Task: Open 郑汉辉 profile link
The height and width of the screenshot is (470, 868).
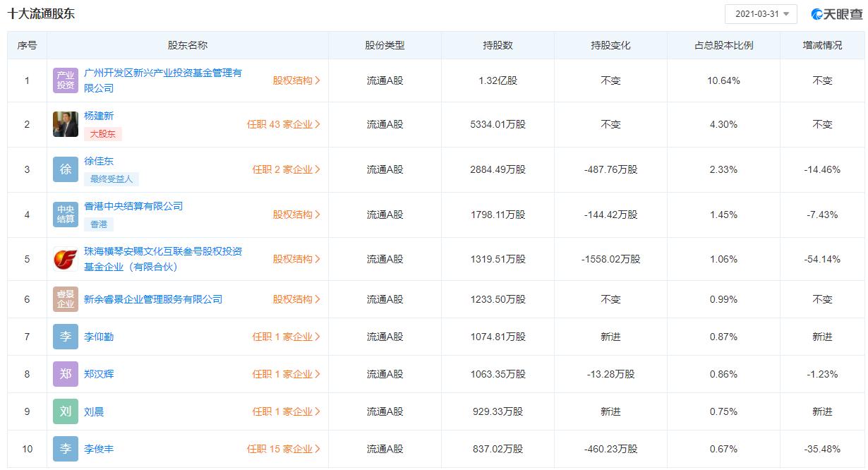Action: click(x=99, y=374)
